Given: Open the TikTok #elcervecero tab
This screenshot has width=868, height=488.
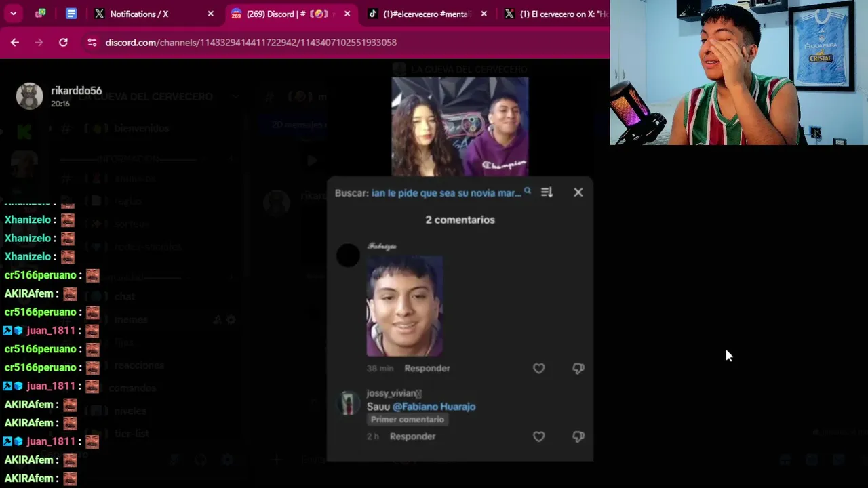Looking at the screenshot, I should [x=427, y=14].
